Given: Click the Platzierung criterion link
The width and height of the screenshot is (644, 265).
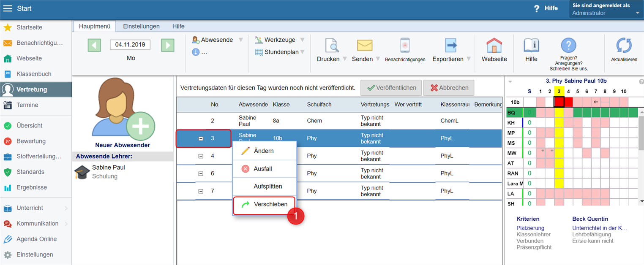Looking at the screenshot, I should [530, 228].
